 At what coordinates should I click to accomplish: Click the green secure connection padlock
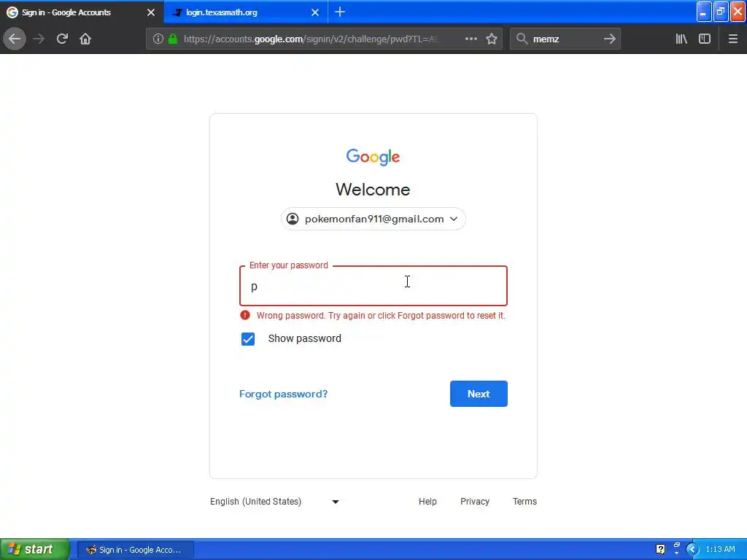(173, 39)
